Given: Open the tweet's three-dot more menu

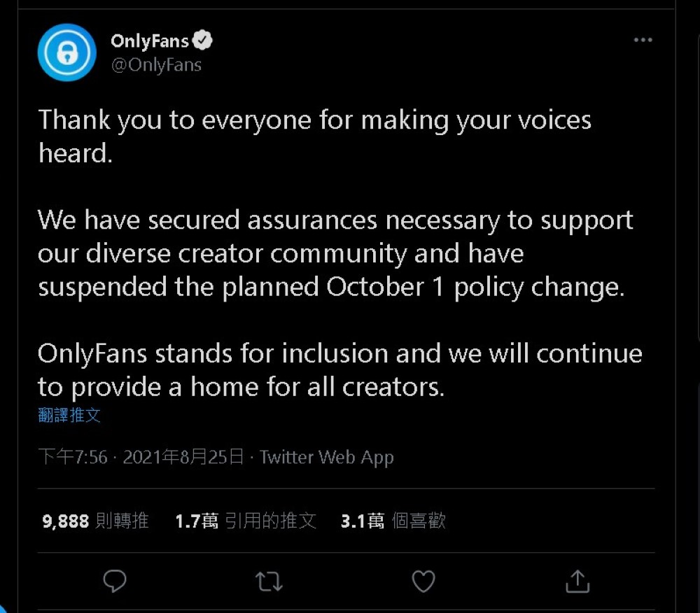Looking at the screenshot, I should 643,41.
